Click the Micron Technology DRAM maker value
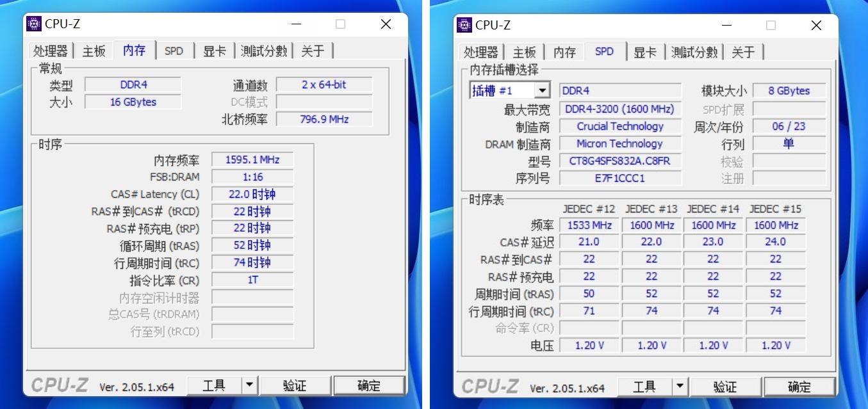This screenshot has width=868, height=409. (619, 143)
